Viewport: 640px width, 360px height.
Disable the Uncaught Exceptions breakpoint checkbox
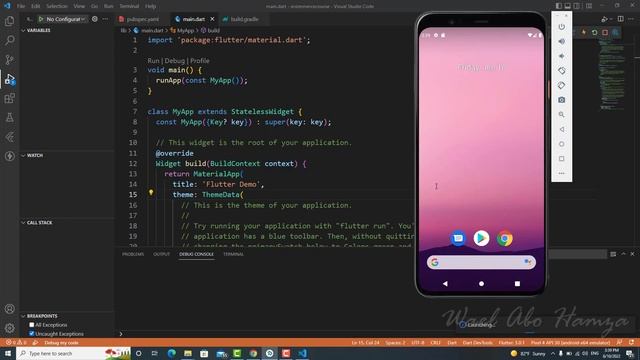32,334
